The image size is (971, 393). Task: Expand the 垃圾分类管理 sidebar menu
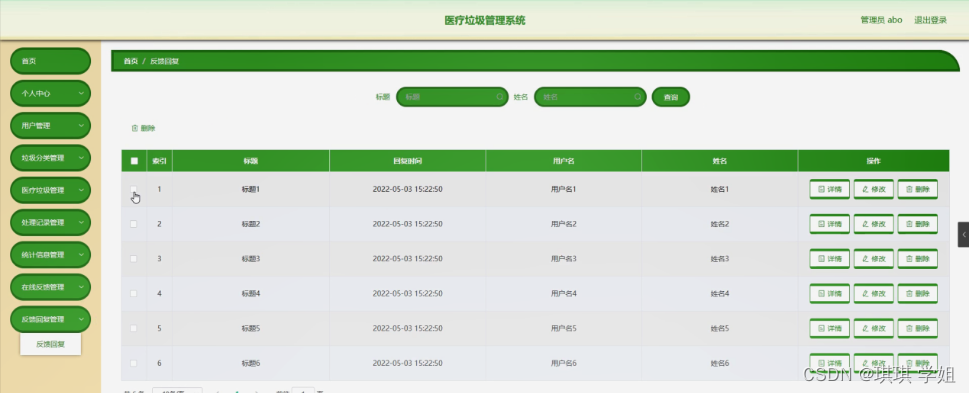pos(50,158)
